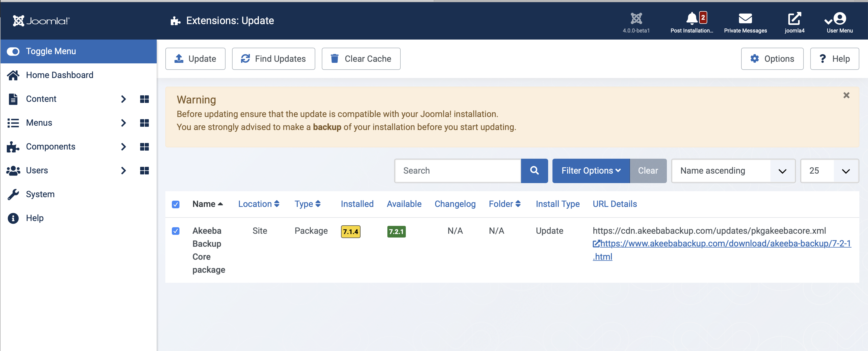868x351 pixels.
Task: Click the Install Type column header
Action: click(558, 204)
